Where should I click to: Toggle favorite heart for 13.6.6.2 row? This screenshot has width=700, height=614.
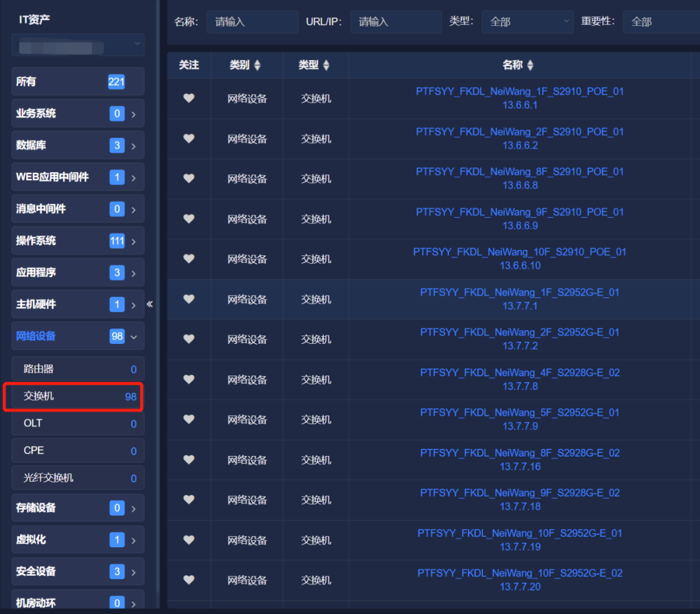pyautogui.click(x=189, y=139)
